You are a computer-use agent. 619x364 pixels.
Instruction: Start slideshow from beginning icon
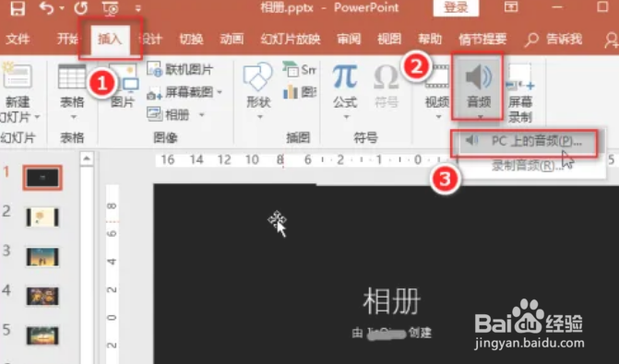coord(110,8)
